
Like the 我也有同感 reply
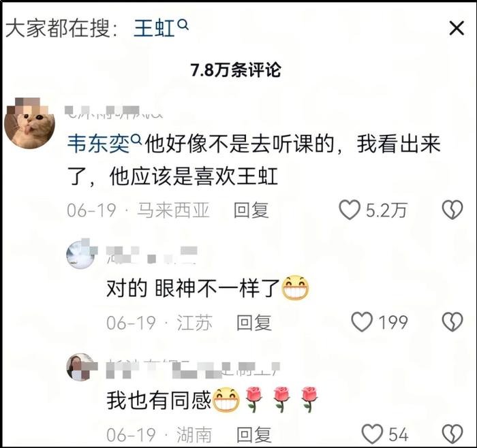(372, 434)
